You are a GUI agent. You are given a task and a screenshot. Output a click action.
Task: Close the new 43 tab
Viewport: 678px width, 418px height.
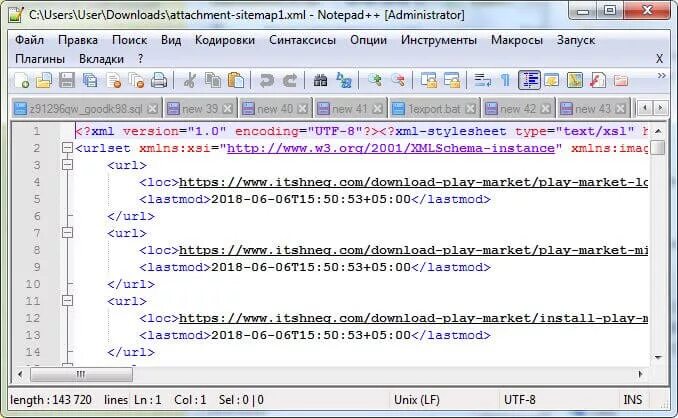point(620,109)
